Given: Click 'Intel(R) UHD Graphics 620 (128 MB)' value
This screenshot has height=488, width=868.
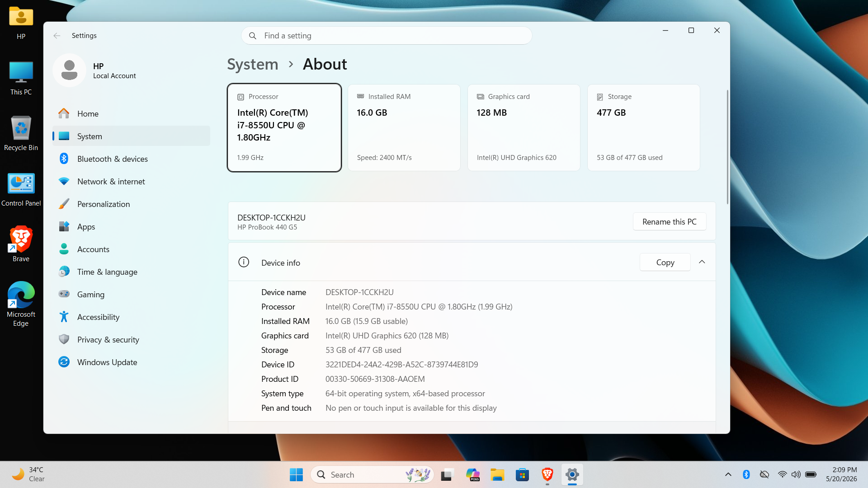Looking at the screenshot, I should 387,336.
